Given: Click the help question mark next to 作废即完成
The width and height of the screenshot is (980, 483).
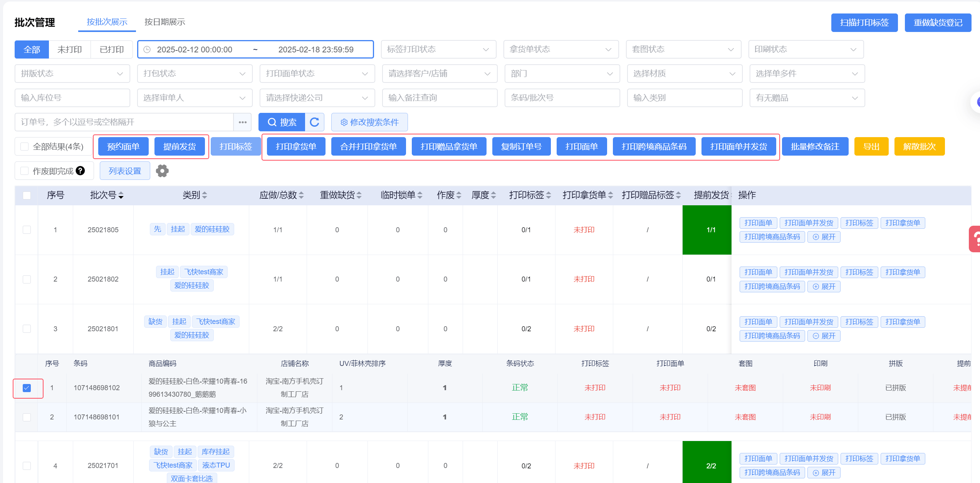Looking at the screenshot, I should (80, 171).
